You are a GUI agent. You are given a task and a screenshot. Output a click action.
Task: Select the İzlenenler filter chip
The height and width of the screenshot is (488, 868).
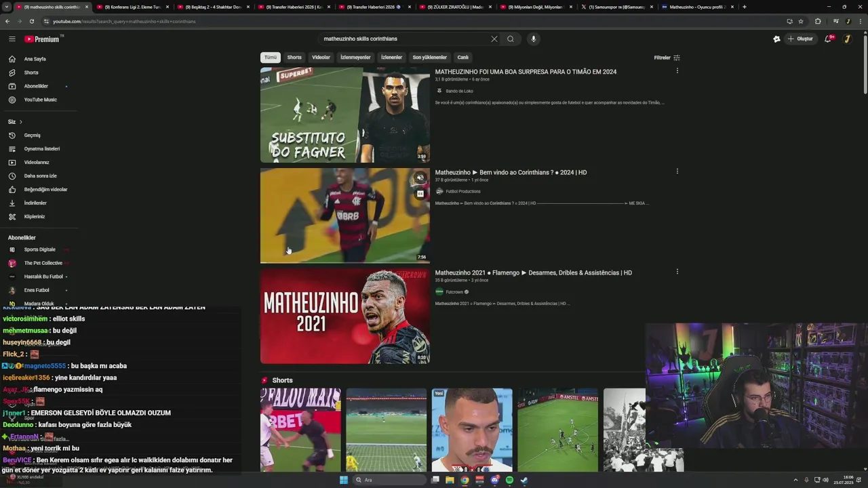391,58
